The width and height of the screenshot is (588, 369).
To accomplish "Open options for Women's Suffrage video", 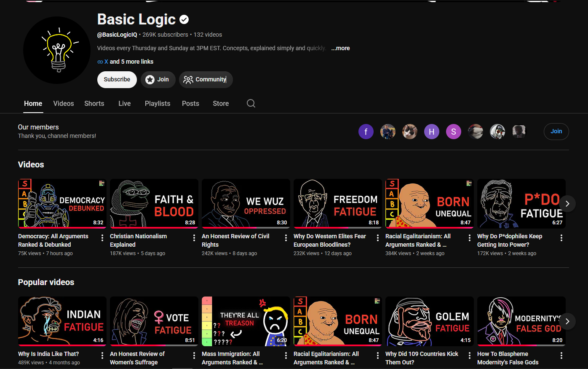I will [194, 356].
